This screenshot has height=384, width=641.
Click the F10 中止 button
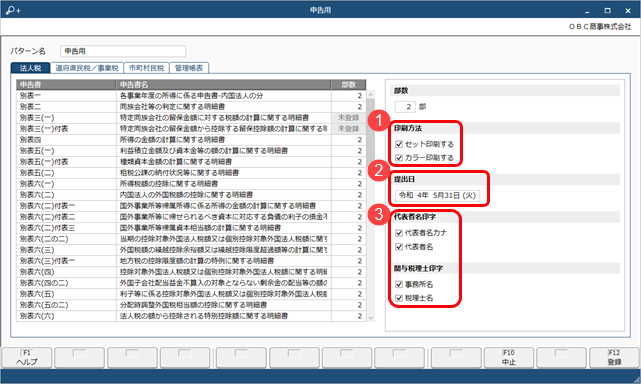click(509, 358)
